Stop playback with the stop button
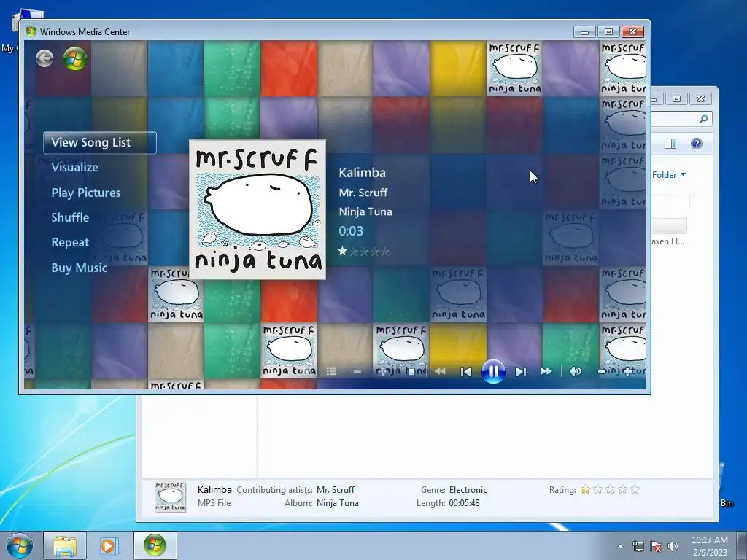747x560 pixels. [x=411, y=371]
